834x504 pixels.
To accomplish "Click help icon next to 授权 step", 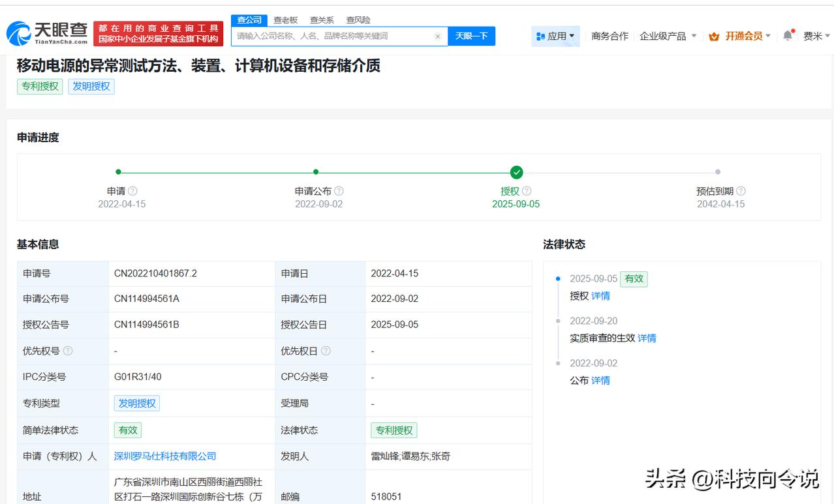I will click(x=527, y=191).
